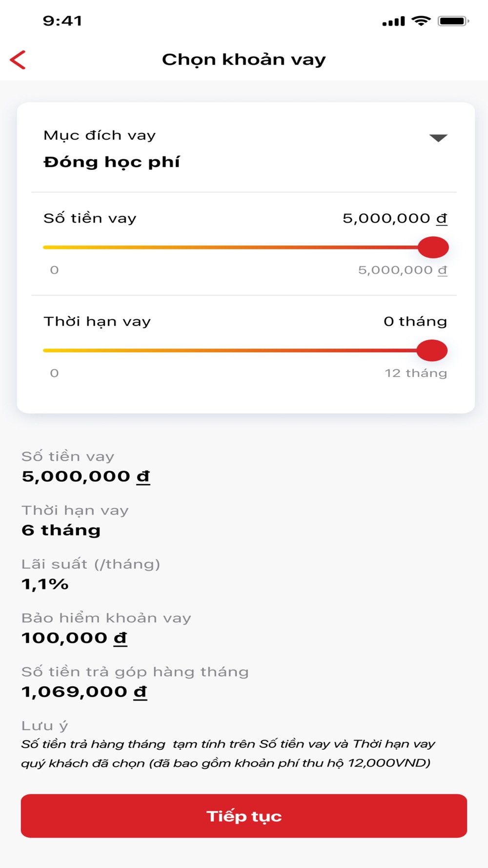Tap the 100,000 đ loan insurance value
Viewport: 488px width, 868px height.
pos(74,638)
